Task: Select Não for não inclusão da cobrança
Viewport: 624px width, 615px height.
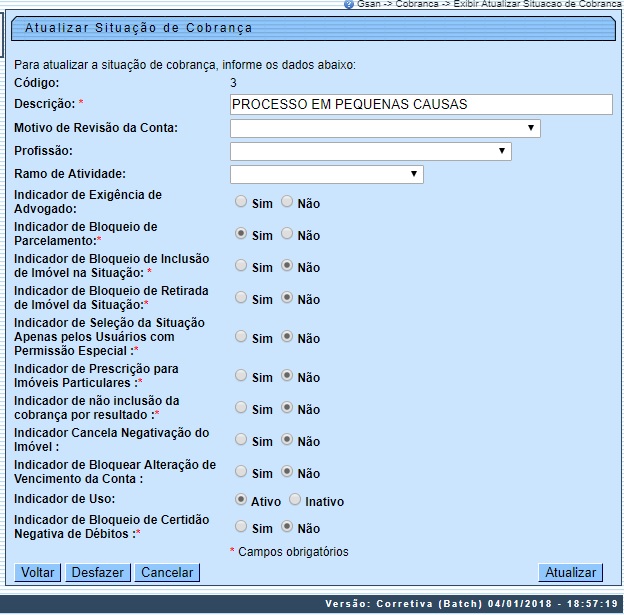Action: coord(287,407)
